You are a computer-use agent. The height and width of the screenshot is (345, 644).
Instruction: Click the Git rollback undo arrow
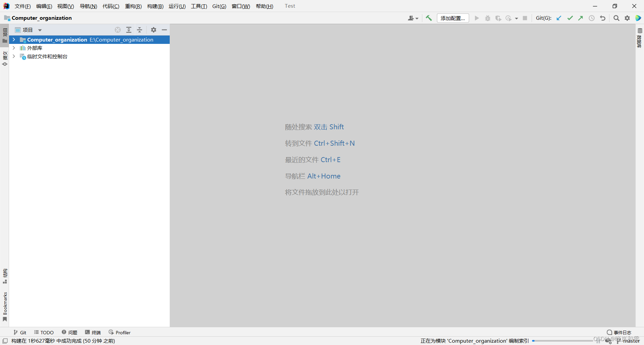point(603,18)
